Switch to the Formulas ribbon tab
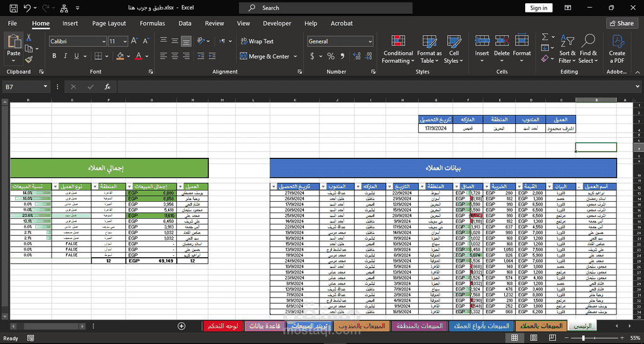644x344 pixels. tap(152, 23)
